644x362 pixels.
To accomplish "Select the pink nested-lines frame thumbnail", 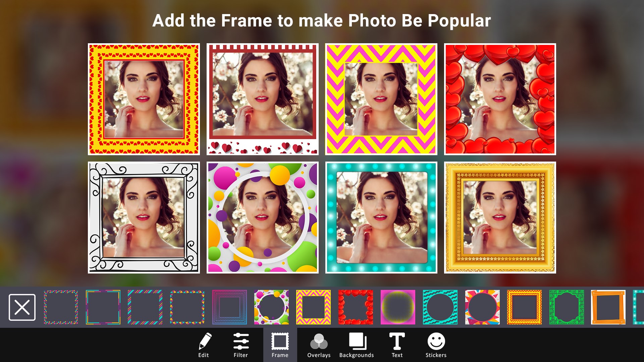I will 229,307.
